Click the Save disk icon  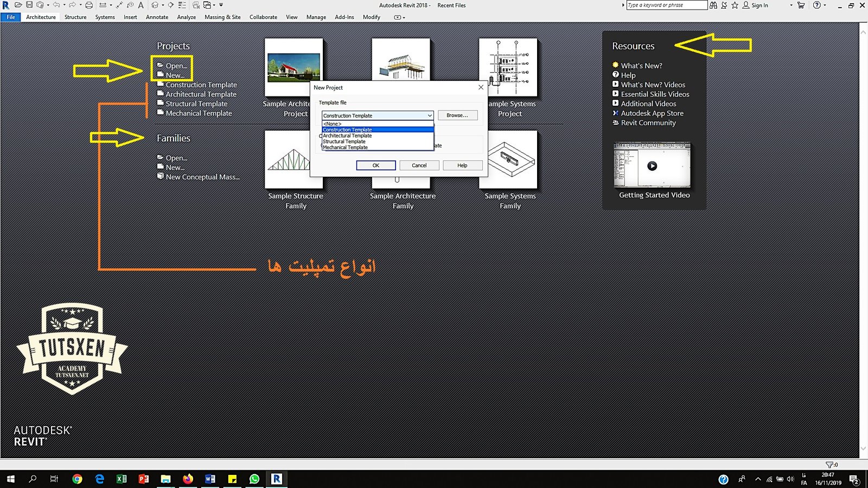coord(29,5)
